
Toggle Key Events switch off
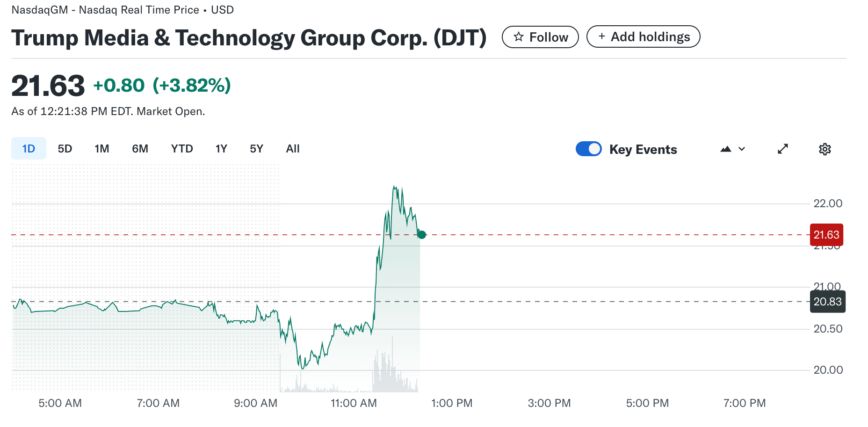tap(588, 149)
